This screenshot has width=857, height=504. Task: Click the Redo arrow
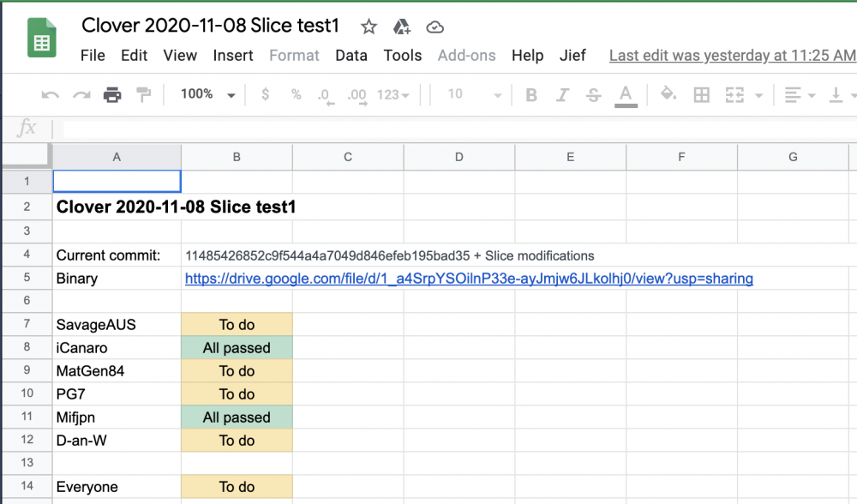pyautogui.click(x=81, y=95)
